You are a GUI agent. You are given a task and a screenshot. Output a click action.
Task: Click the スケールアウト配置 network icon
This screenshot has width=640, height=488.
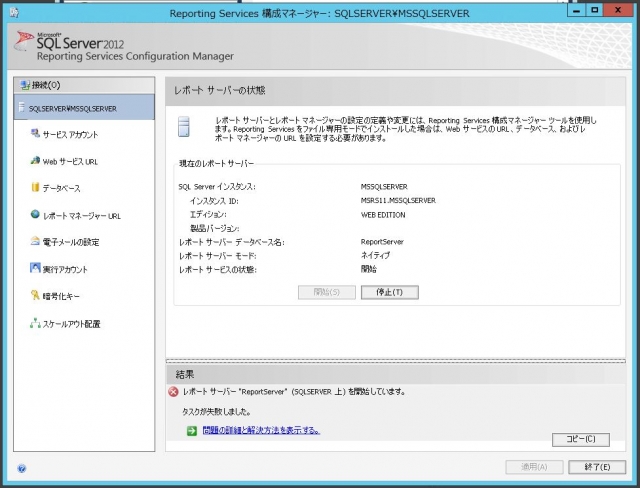(x=36, y=323)
